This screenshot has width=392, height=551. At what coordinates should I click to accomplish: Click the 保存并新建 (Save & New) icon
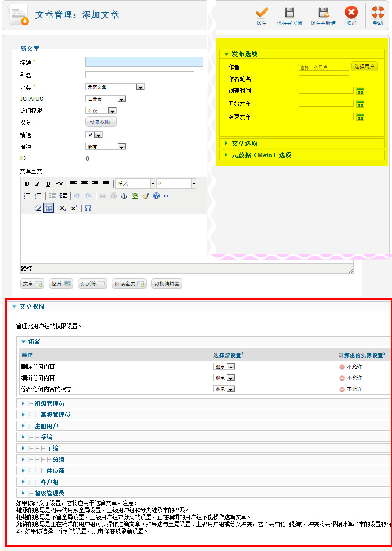[323, 13]
